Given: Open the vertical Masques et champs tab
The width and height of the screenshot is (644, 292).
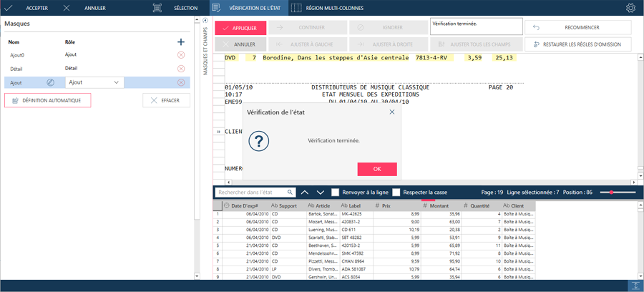Looking at the screenshot, I should point(205,52).
